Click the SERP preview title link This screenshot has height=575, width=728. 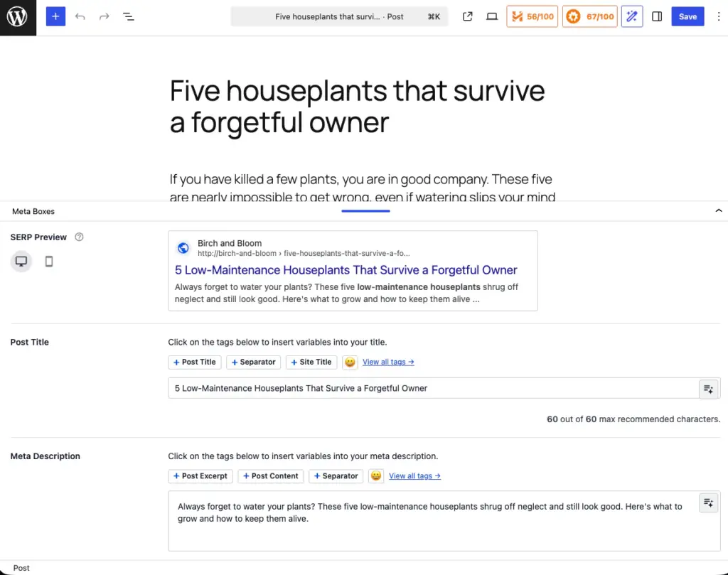[x=346, y=270]
